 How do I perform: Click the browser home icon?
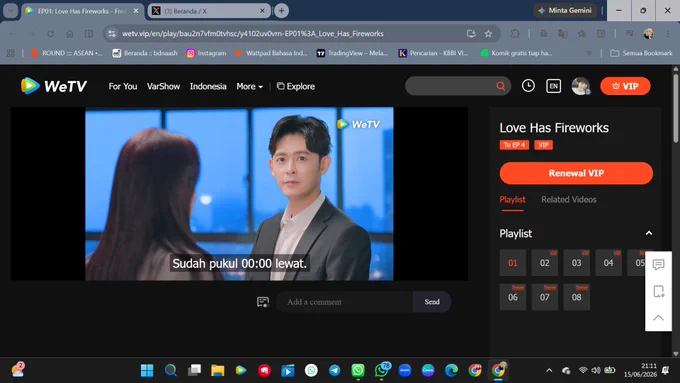[x=70, y=33]
